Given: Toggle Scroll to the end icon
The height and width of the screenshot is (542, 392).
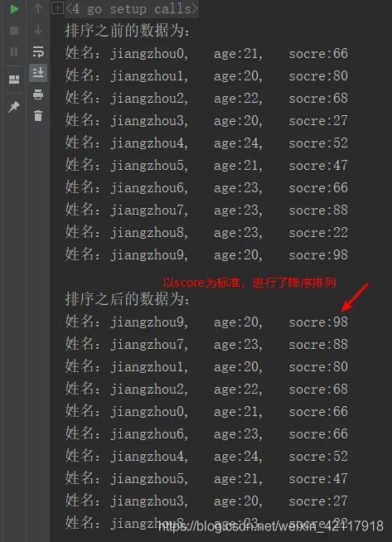Looking at the screenshot, I should 38,73.
